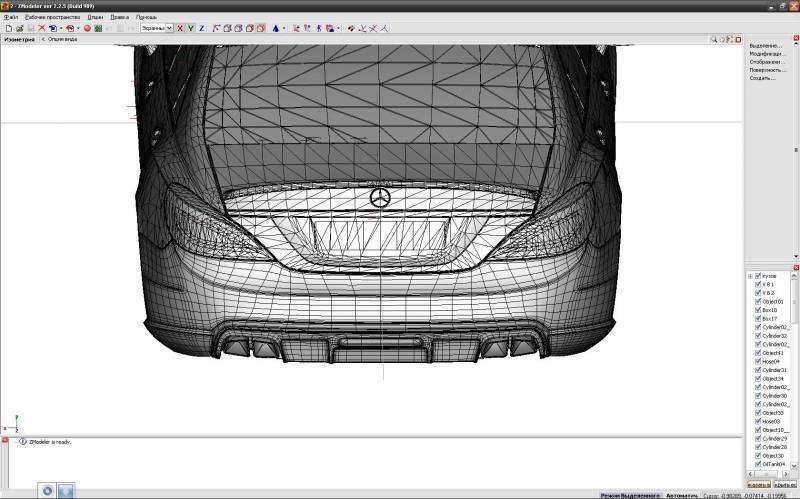Hide Object01 via its checkbox
The image size is (800, 499).
(758, 302)
